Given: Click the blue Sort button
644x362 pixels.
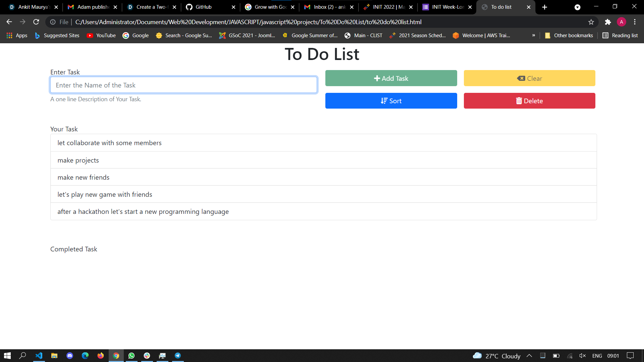Looking at the screenshot, I should [x=391, y=101].
